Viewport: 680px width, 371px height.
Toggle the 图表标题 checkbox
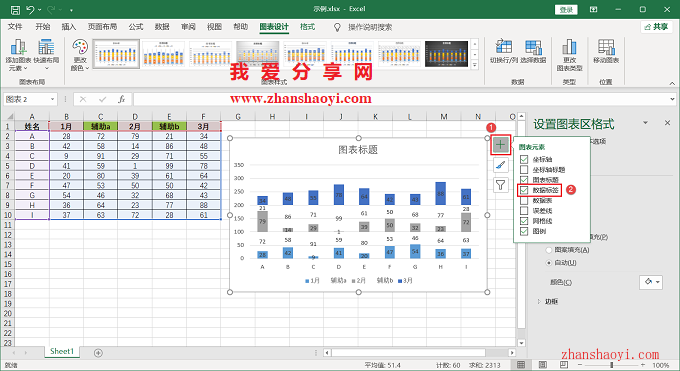[524, 180]
